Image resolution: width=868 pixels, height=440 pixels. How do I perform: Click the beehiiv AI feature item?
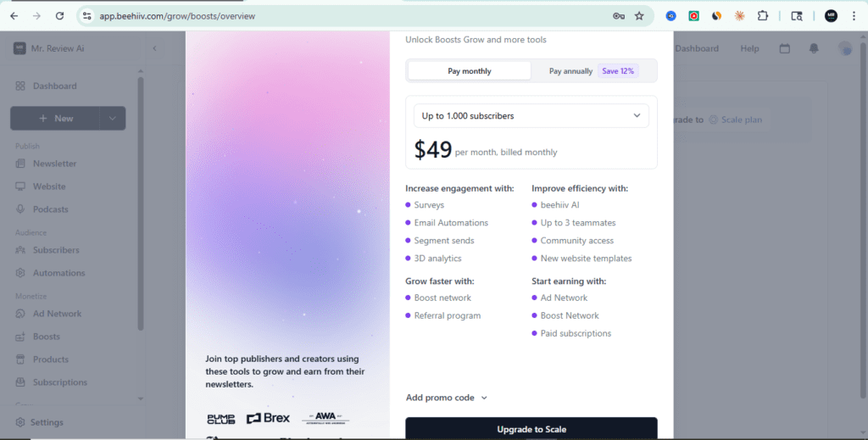tap(559, 205)
